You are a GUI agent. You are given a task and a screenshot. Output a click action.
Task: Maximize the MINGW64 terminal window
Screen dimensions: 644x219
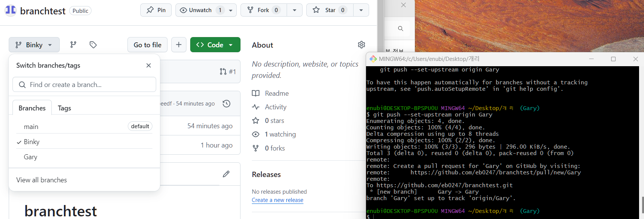pos(613,59)
